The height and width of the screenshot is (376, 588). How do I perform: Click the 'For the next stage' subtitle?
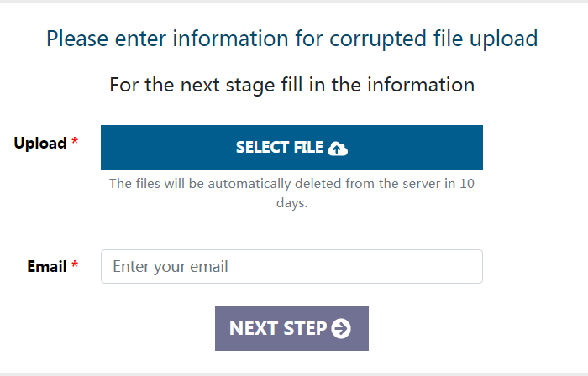point(291,85)
